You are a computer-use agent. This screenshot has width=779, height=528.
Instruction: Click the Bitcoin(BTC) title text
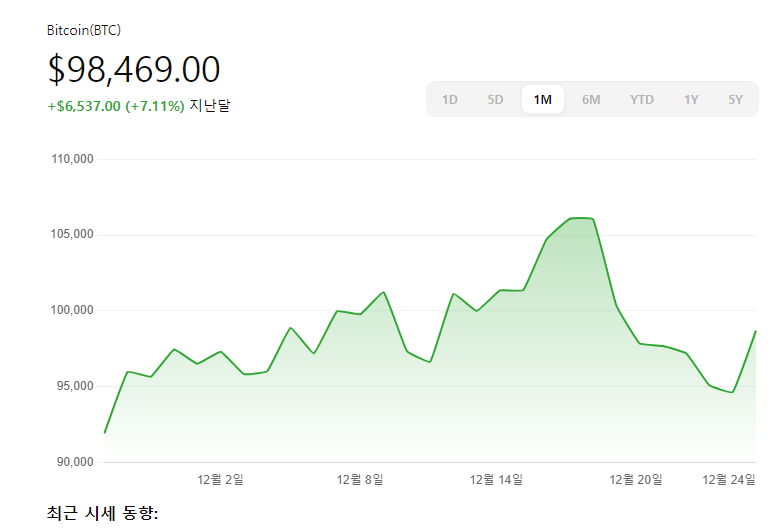pos(83,30)
